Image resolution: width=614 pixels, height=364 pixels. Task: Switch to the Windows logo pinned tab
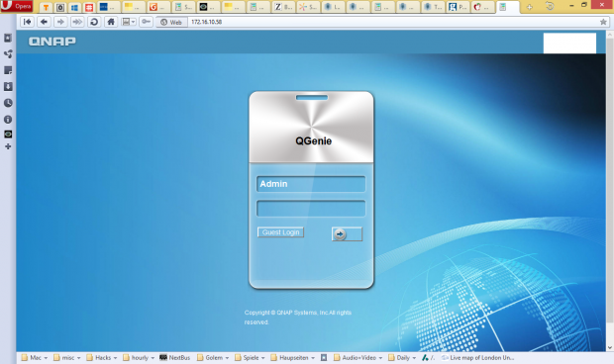[74, 7]
